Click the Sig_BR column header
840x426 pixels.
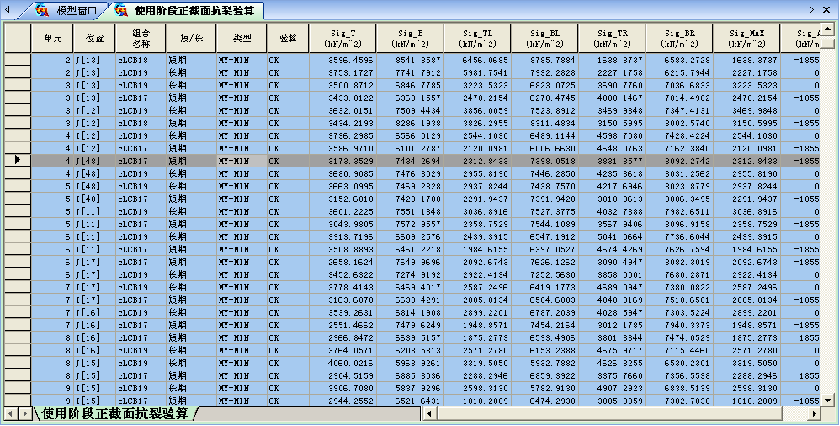pos(679,38)
